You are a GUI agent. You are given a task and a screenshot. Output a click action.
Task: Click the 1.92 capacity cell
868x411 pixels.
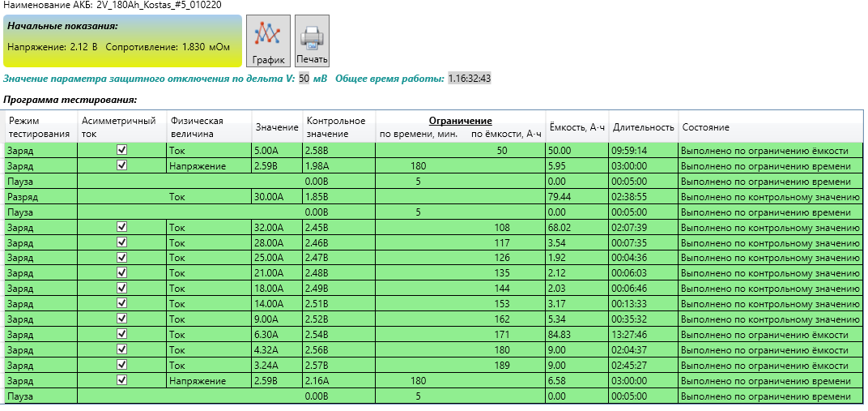[577, 258]
